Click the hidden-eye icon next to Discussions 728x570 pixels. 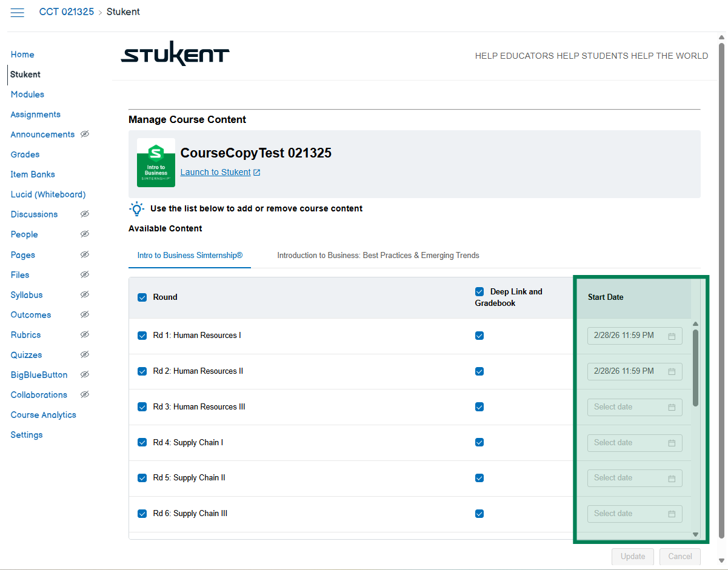pos(85,214)
